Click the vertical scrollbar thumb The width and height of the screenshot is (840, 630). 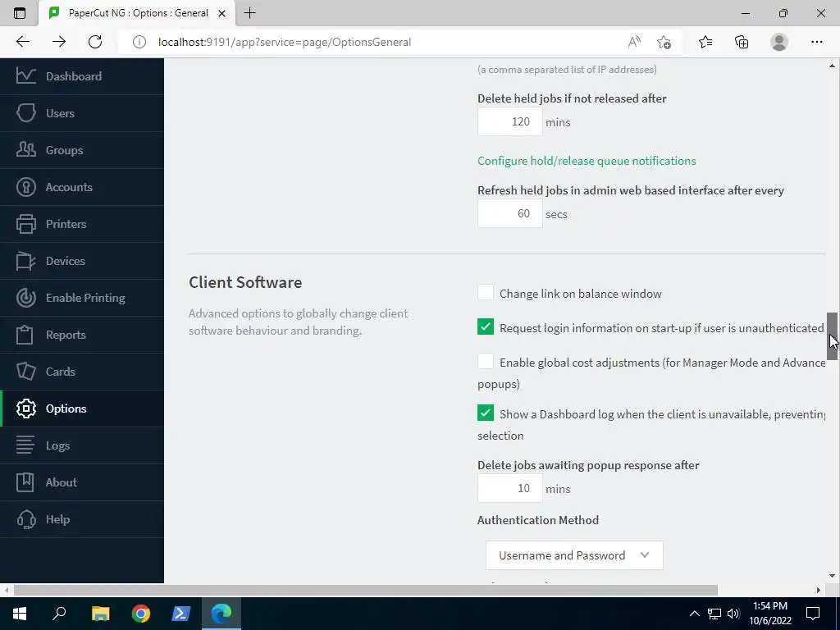(x=832, y=336)
